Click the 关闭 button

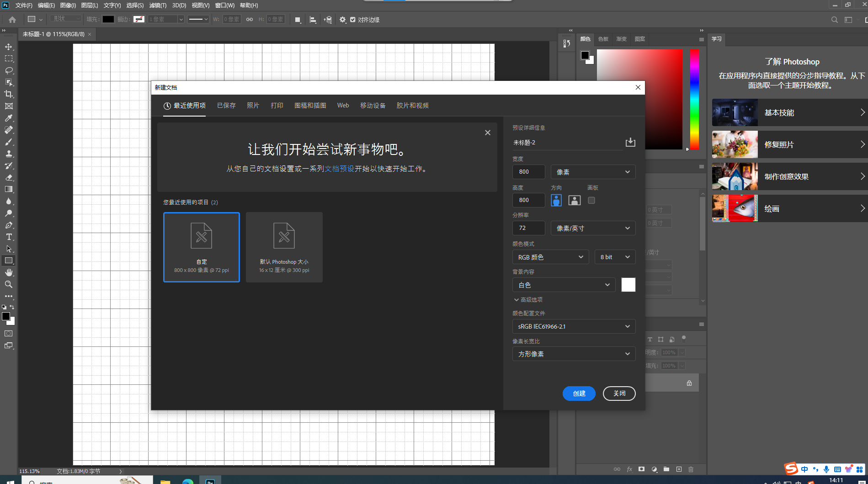coord(619,394)
